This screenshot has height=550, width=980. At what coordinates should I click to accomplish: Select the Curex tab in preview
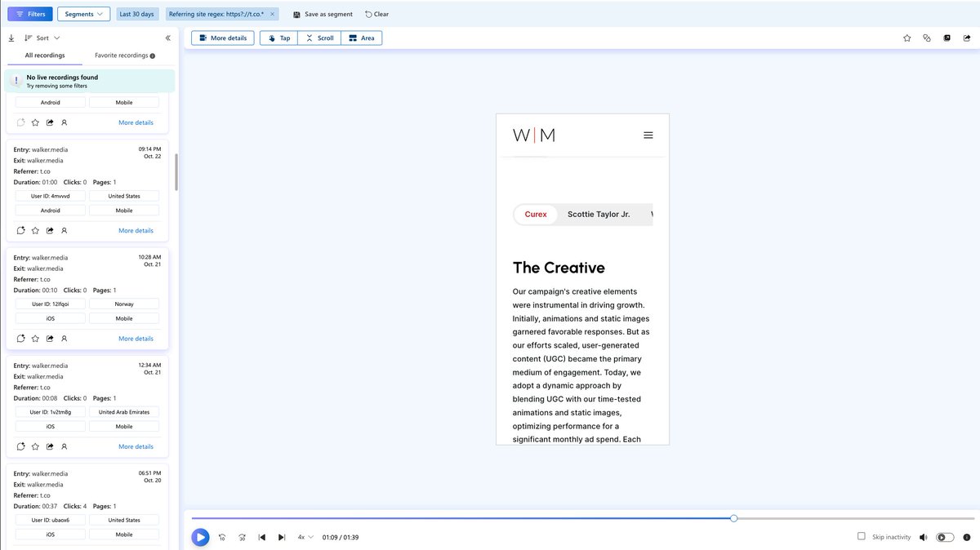pos(536,215)
